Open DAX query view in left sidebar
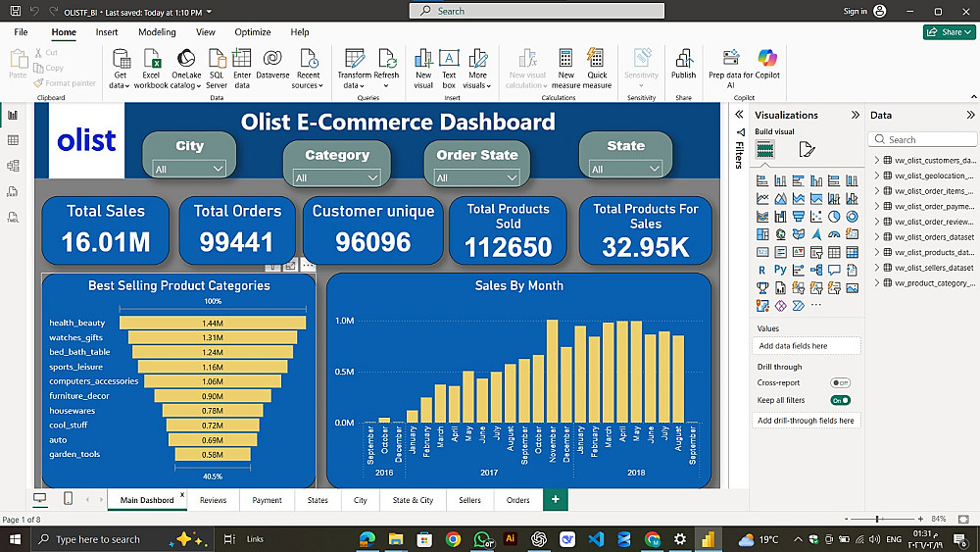This screenshot has width=980, height=552. tap(13, 191)
